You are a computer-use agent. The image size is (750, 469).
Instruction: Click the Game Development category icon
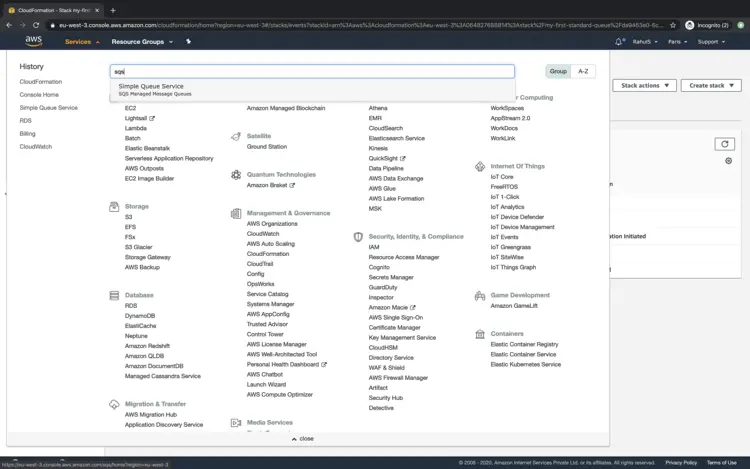pyautogui.click(x=480, y=295)
